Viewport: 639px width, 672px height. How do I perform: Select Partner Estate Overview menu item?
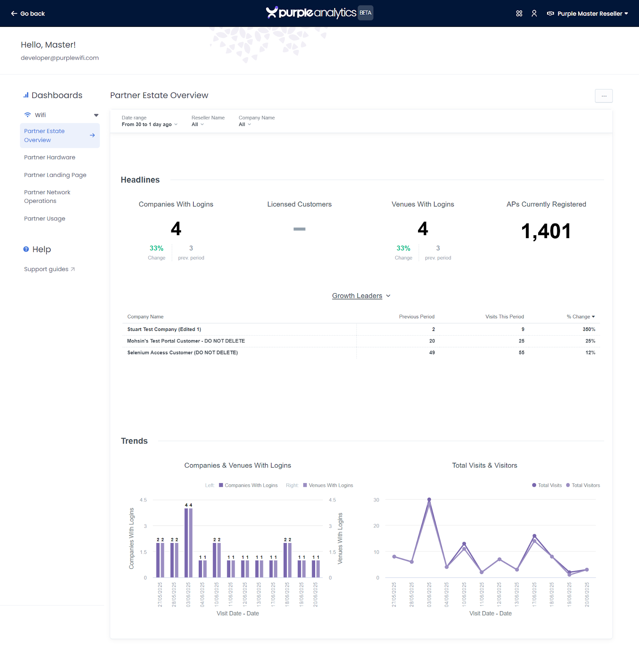pyautogui.click(x=60, y=135)
